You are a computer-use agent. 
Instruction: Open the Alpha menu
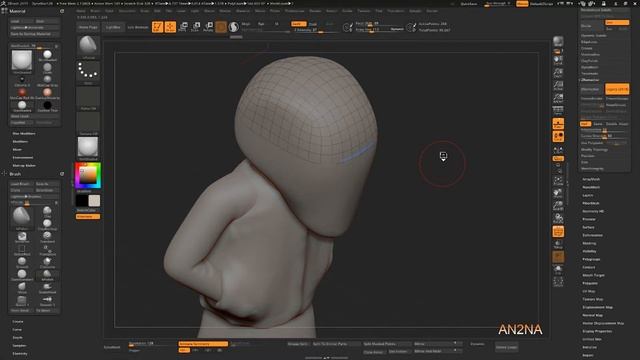click(81, 11)
